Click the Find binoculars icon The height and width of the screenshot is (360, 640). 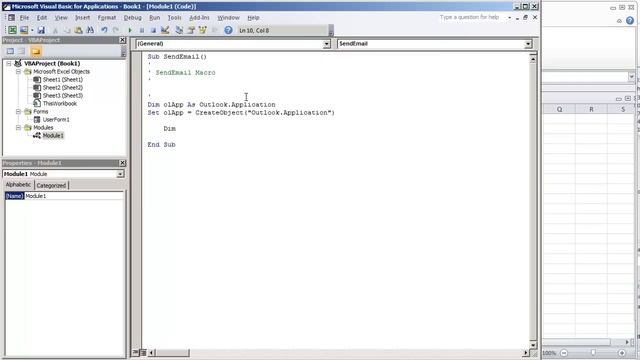click(x=90, y=30)
